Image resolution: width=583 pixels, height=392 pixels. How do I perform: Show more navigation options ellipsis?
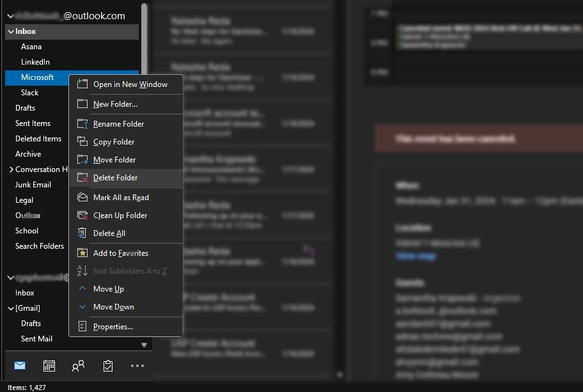[x=137, y=366]
